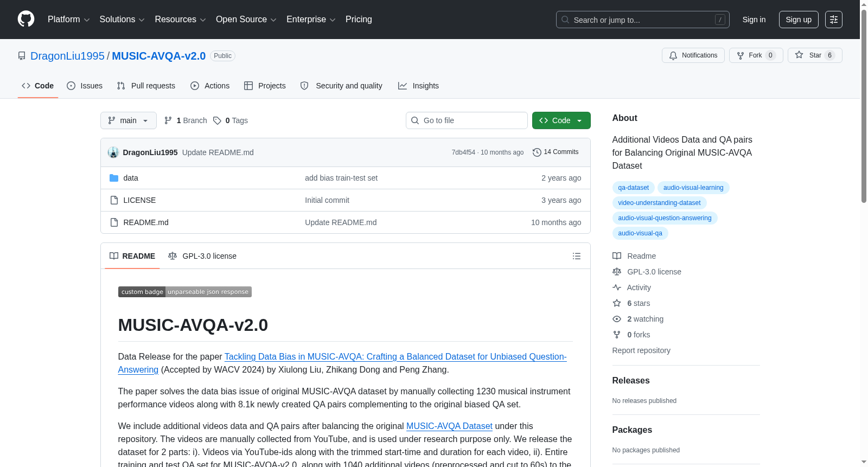Click the book icon beside Readme sidebar link
Image resolution: width=868 pixels, height=467 pixels.
[x=617, y=256]
